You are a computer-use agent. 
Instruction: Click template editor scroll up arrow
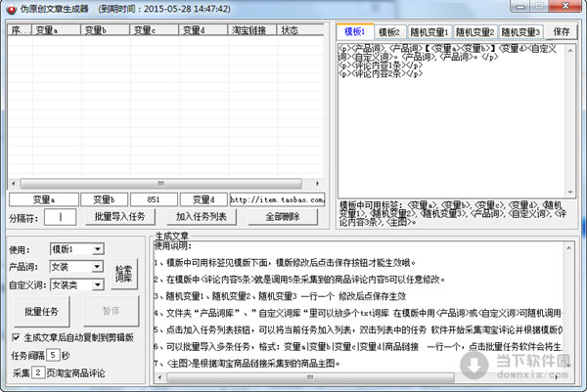point(570,50)
